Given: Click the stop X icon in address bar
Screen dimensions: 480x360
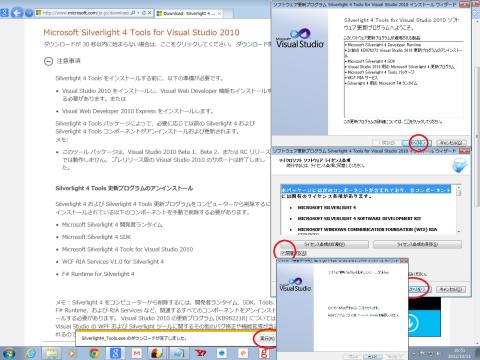Looking at the screenshot, I should 150,13.
